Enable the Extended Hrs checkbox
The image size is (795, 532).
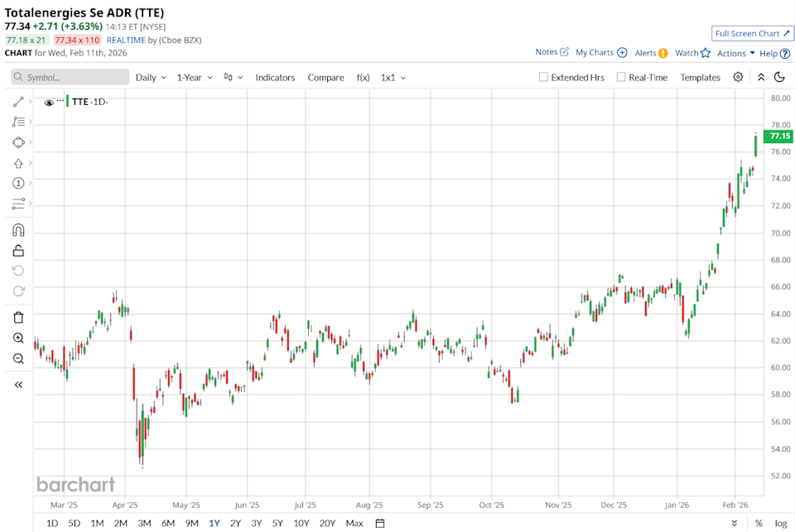[542, 77]
